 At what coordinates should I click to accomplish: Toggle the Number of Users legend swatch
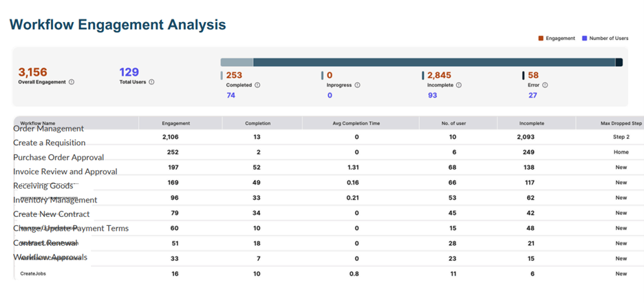pyautogui.click(x=584, y=39)
